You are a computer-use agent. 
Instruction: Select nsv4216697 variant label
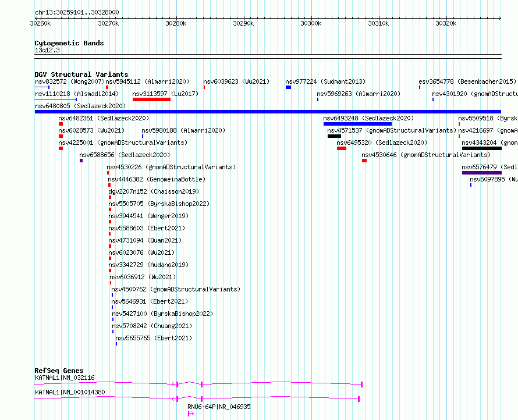coord(488,130)
